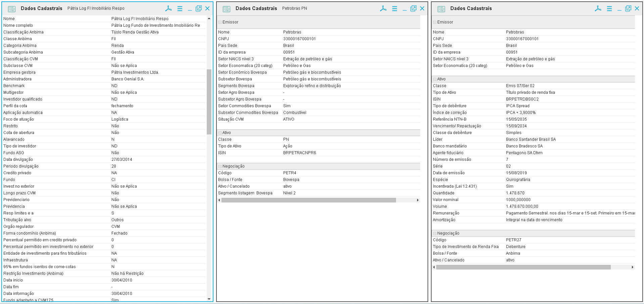Screen dimensions: 644x304
Task: Click the Dados Cadastrais icon in Petrobras PN panel
Action: tap(227, 9)
